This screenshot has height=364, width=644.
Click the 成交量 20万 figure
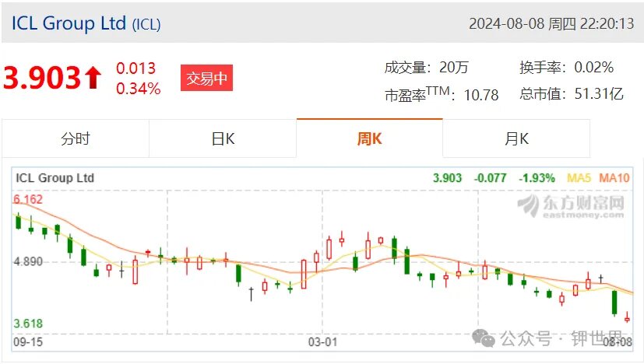(x=426, y=68)
